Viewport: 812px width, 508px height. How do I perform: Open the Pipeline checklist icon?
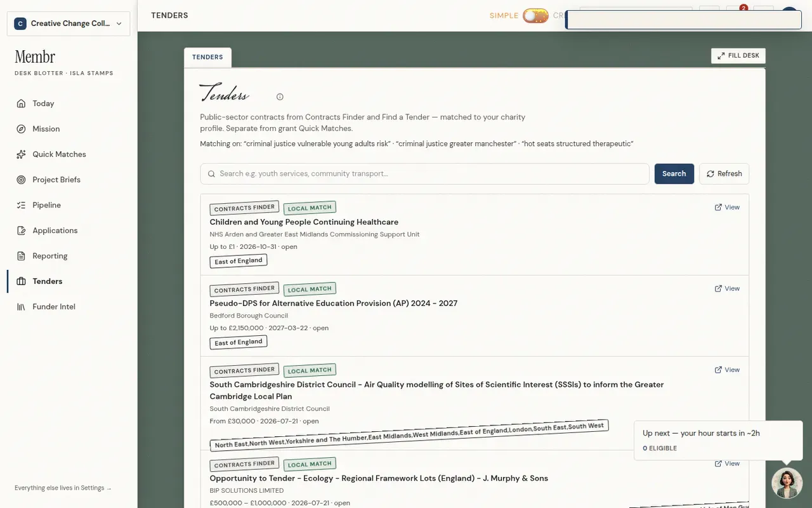tap(21, 205)
